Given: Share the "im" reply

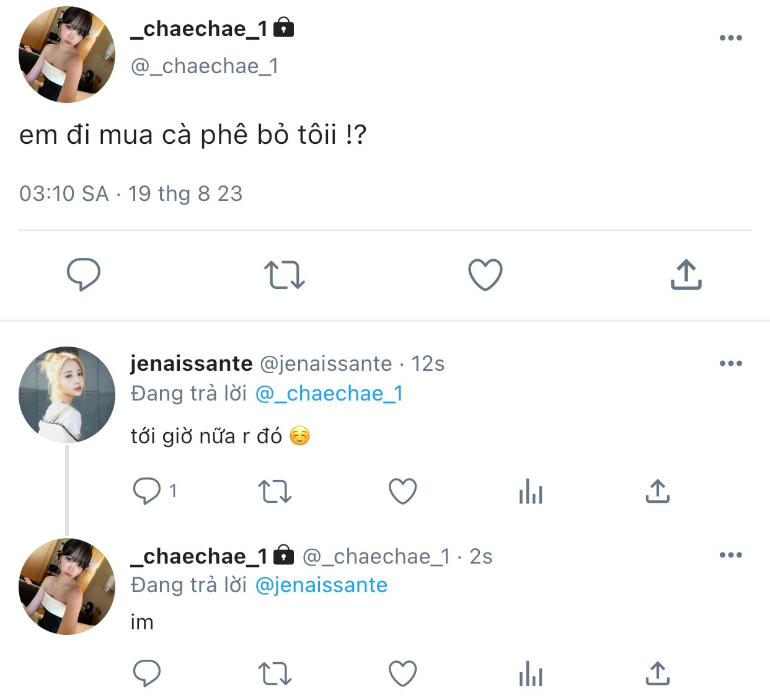Looking at the screenshot, I should coord(658,673).
